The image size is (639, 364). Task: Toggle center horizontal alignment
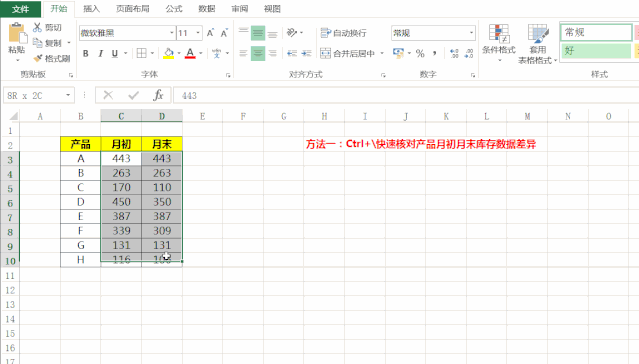[258, 53]
